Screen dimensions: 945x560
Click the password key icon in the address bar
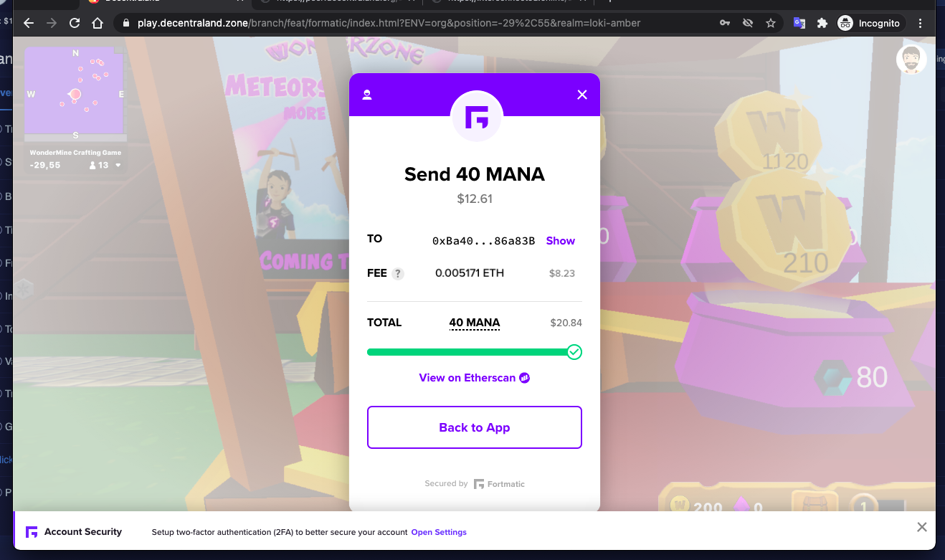pos(725,23)
